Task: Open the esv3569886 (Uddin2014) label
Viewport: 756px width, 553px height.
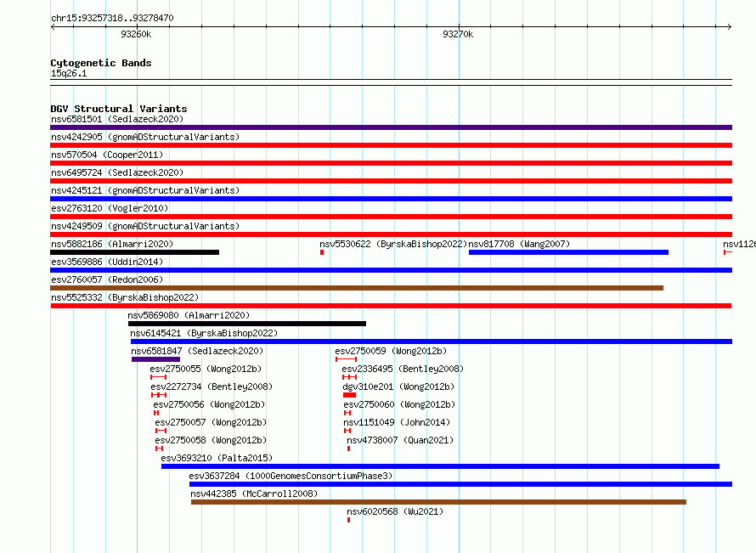Action: (x=107, y=262)
